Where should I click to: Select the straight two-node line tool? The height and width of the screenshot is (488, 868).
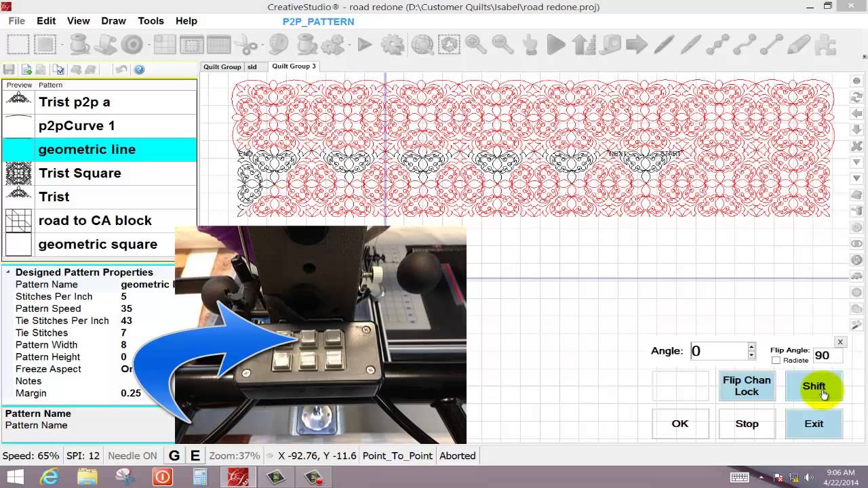tap(771, 45)
